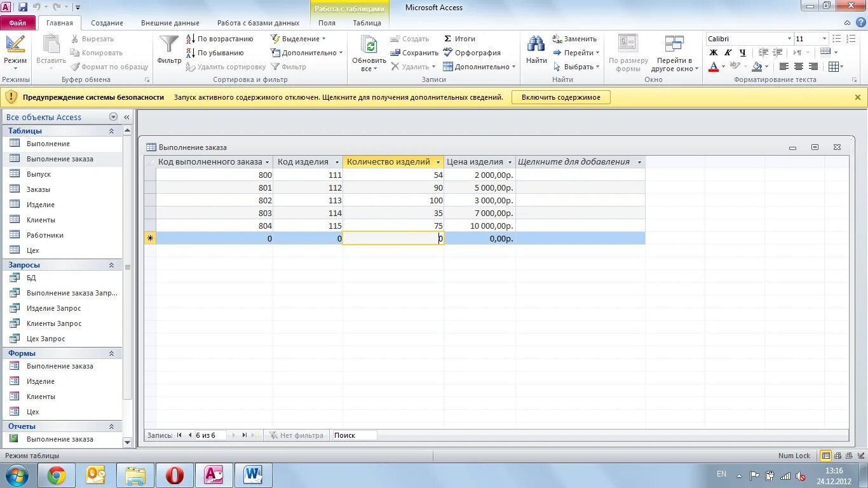Screen dimensions: 868x488
Task: Open the Клиенты table in navigation pane
Action: [x=41, y=220]
